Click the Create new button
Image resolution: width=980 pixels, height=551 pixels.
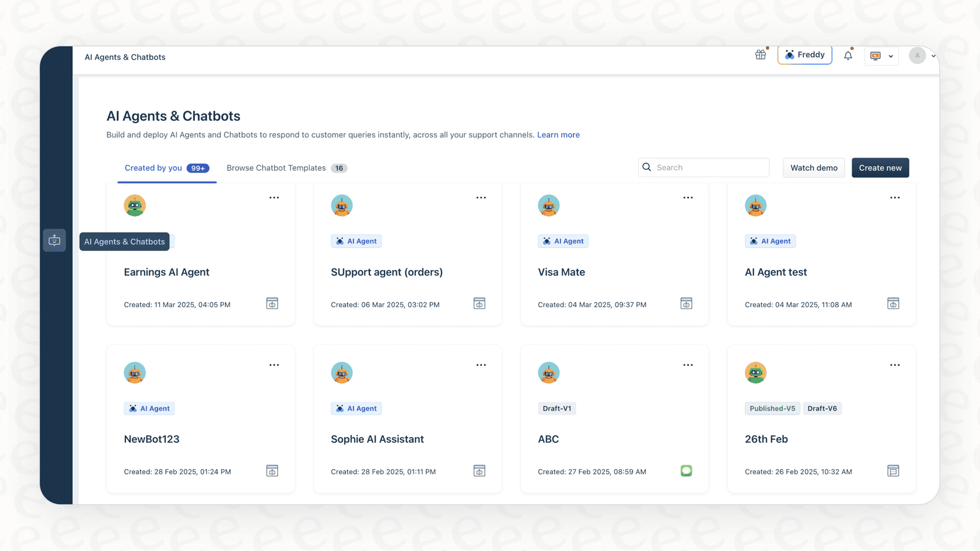880,167
